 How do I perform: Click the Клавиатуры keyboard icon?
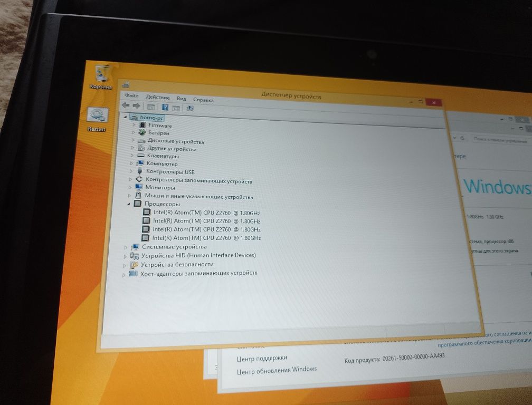(x=141, y=155)
